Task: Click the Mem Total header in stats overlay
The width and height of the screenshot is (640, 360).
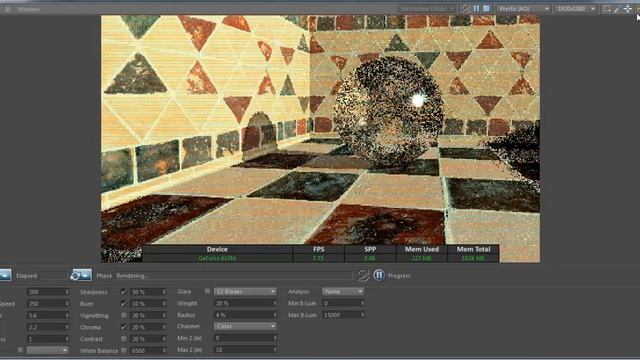Action: 473,249
